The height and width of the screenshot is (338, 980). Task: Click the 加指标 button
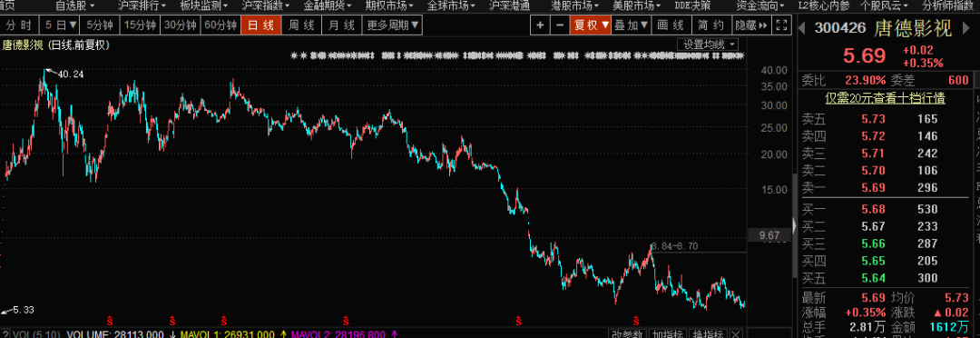pyautogui.click(x=667, y=334)
